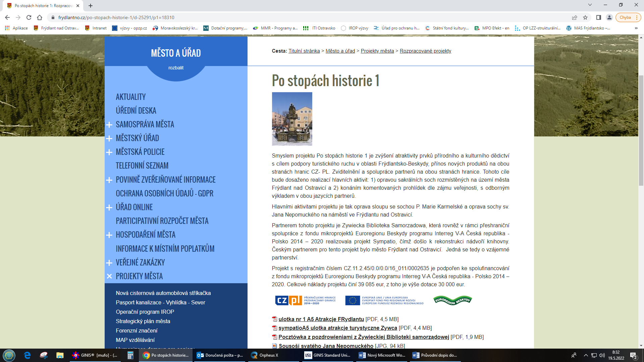Open the Chrome profile avatar menu
The image size is (644, 362).
click(609, 17)
